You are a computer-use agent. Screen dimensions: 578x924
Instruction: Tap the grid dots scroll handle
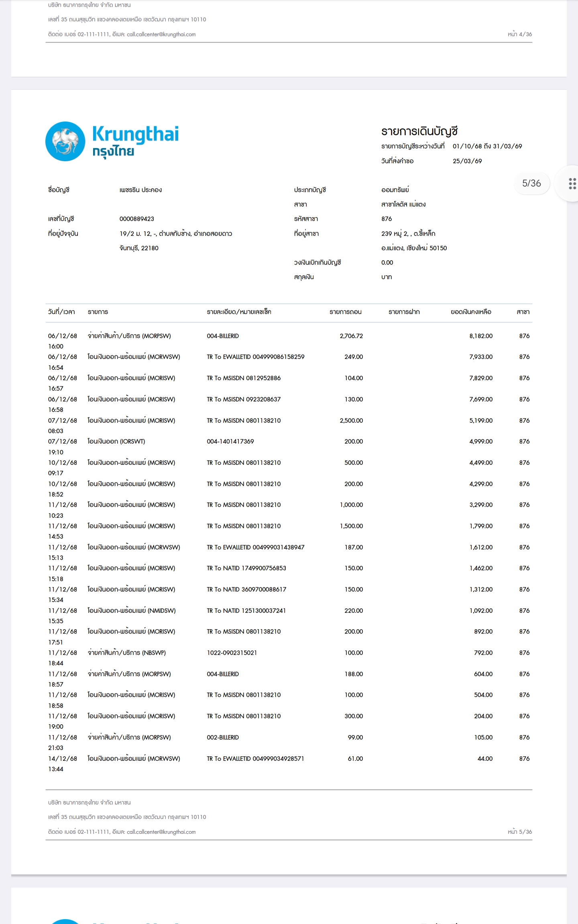click(x=572, y=184)
